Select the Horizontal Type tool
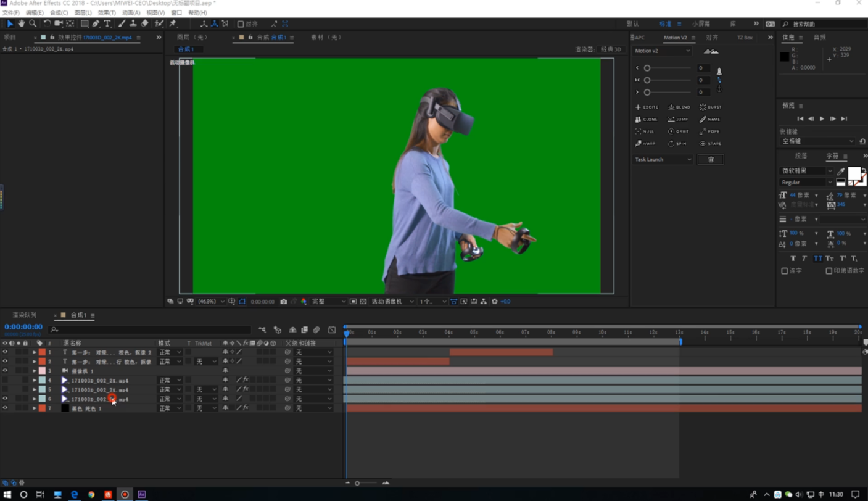 [x=107, y=23]
